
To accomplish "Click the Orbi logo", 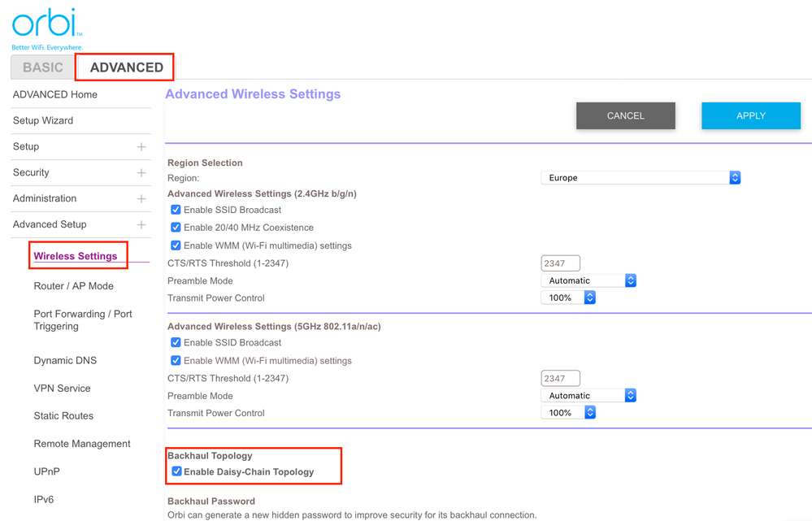I will point(46,24).
